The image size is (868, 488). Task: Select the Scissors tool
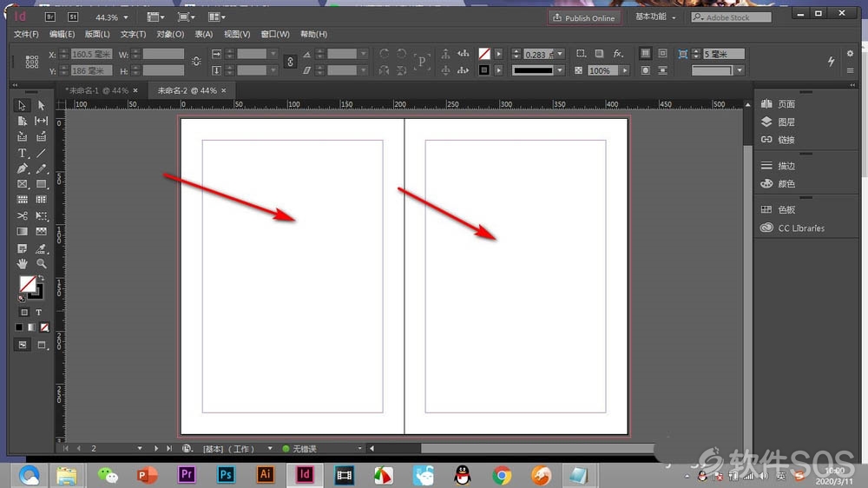23,215
